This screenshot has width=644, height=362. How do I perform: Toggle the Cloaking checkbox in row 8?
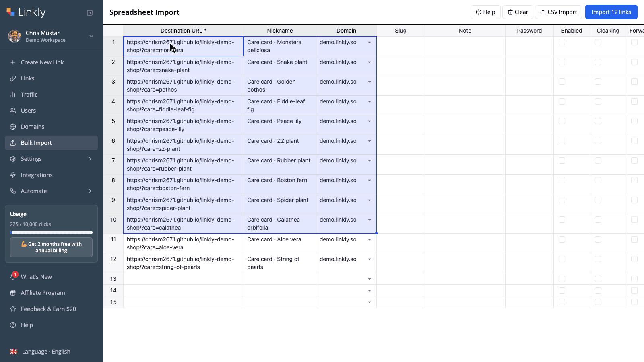[598, 180]
